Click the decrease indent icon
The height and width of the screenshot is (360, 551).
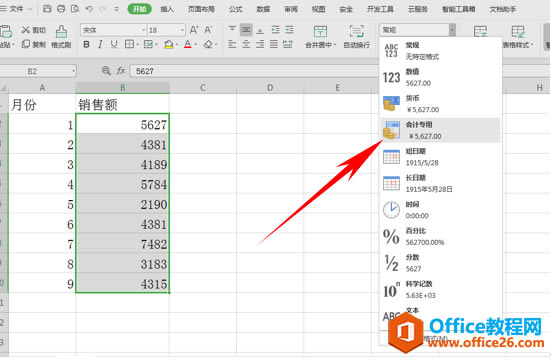point(276,30)
